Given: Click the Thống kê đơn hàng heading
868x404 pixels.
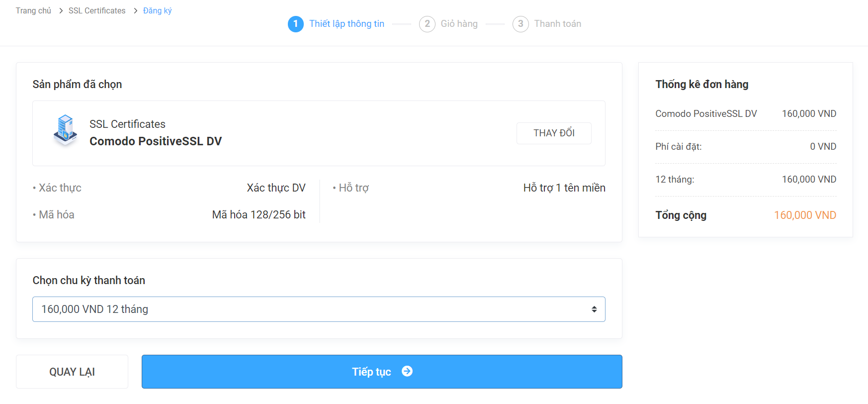Looking at the screenshot, I should point(701,85).
